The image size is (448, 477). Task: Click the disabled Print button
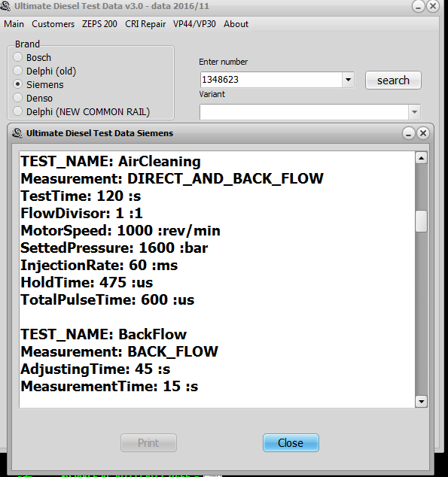(x=148, y=442)
